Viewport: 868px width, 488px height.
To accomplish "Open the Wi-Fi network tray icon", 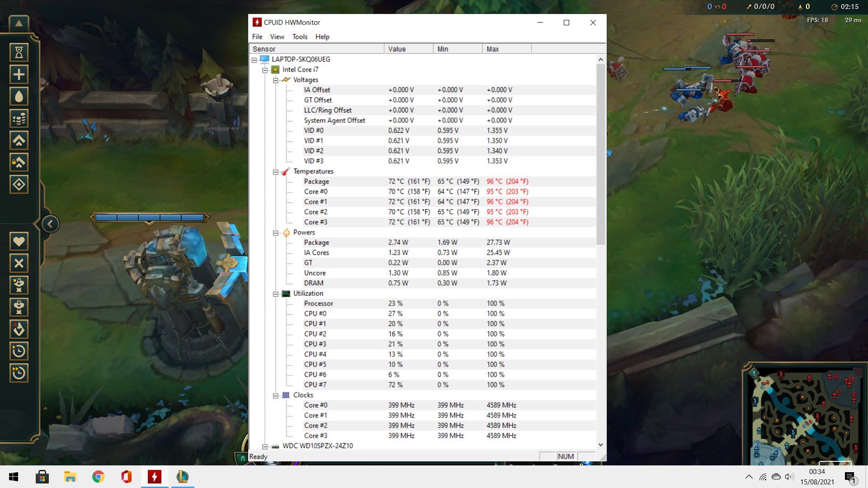I will 763,477.
